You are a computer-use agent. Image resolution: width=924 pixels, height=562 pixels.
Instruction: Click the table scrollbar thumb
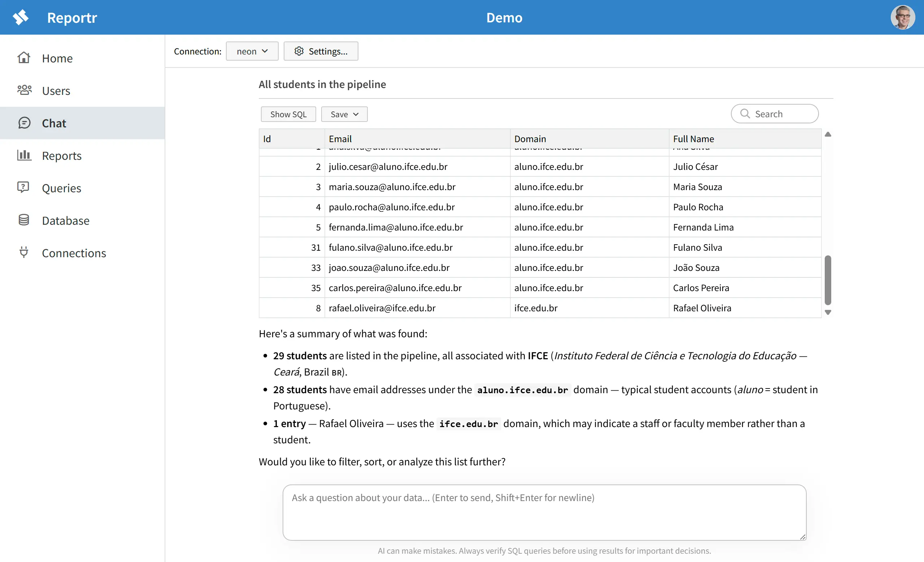(x=828, y=280)
